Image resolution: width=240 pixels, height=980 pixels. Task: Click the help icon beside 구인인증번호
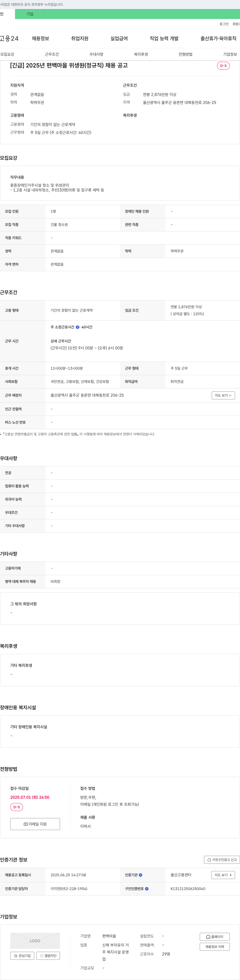click(147, 889)
